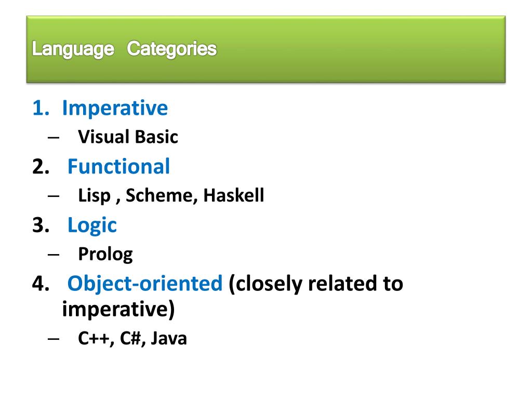Click the blue Object-oriented heading
This screenshot has height=399, width=532.
(x=145, y=284)
